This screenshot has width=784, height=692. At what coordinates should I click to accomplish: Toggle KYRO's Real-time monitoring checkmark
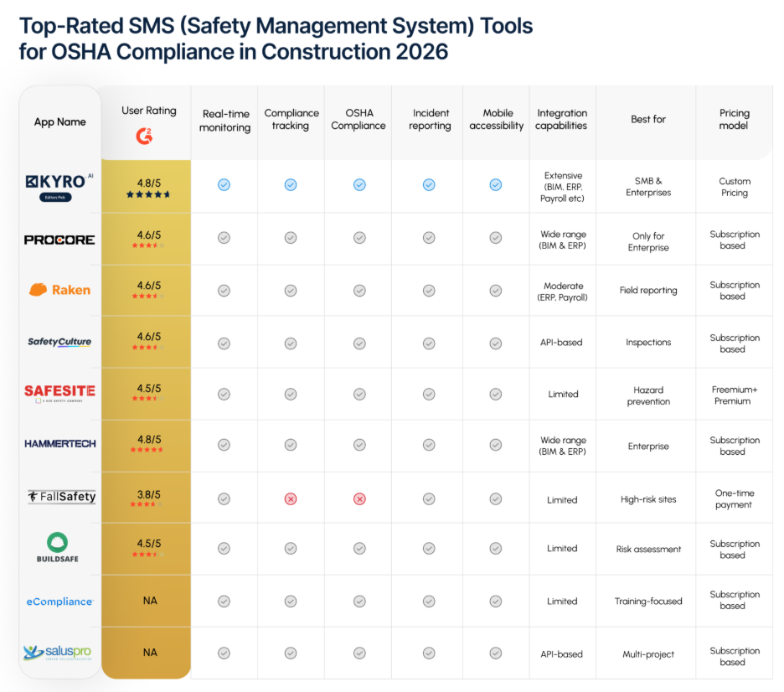pos(224,186)
